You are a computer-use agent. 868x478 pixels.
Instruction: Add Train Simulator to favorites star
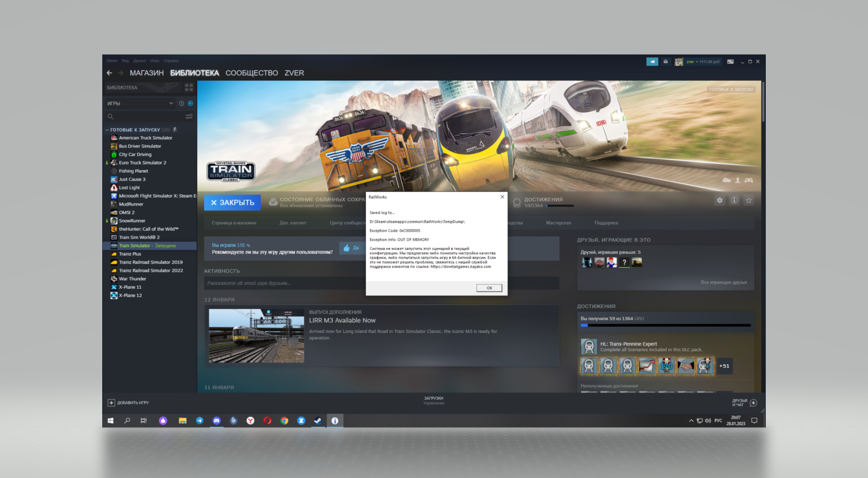[749, 200]
